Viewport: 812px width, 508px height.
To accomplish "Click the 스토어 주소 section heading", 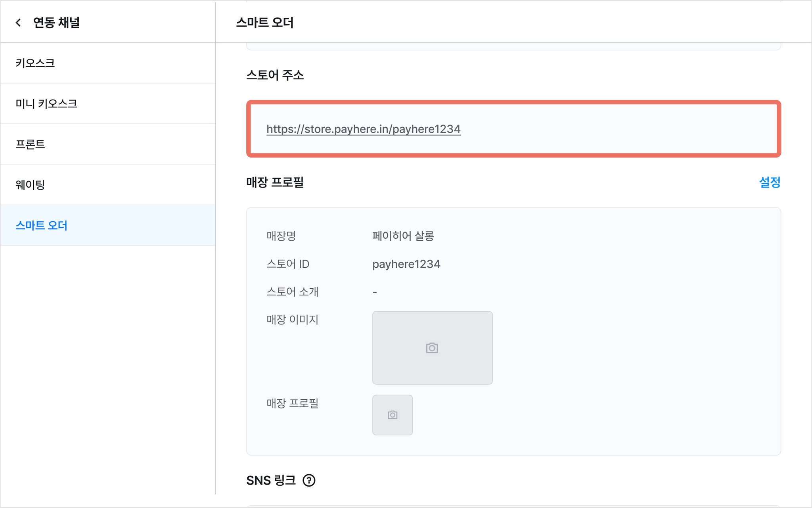I will [275, 75].
